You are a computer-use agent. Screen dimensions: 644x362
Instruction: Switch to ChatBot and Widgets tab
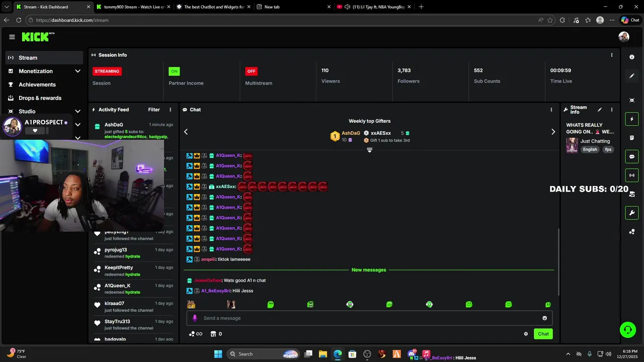(x=213, y=7)
